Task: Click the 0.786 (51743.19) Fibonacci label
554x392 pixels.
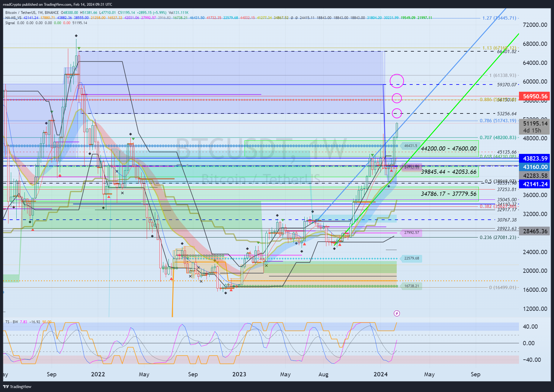Action: click(x=498, y=121)
